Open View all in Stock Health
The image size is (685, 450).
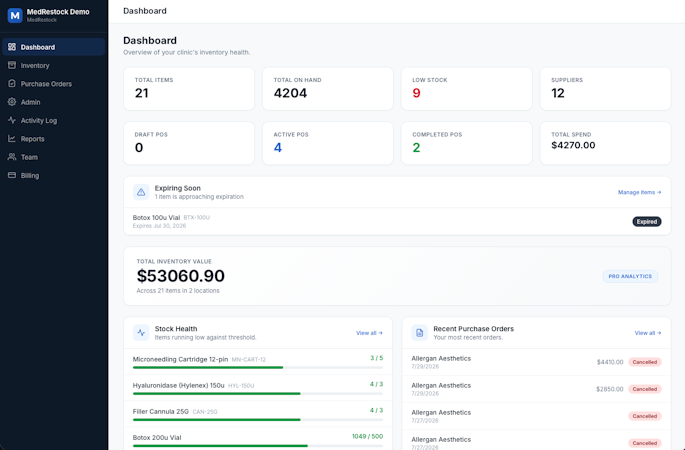pyautogui.click(x=370, y=333)
